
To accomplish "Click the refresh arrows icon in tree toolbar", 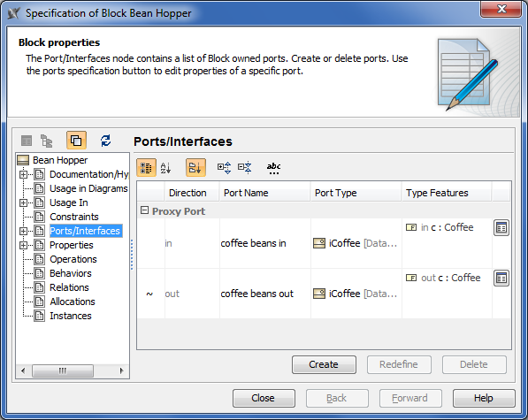I will click(106, 141).
